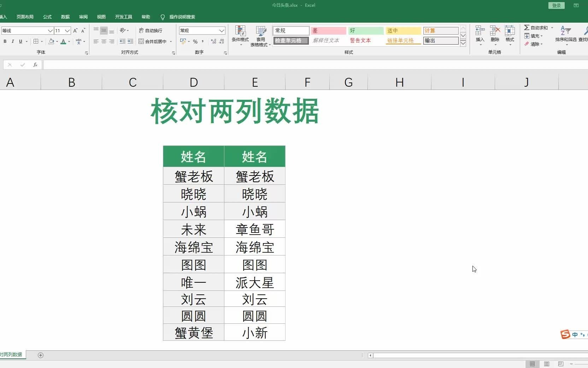588x368 pixels.
Task: Apply cell borders icon
Action: 36,41
